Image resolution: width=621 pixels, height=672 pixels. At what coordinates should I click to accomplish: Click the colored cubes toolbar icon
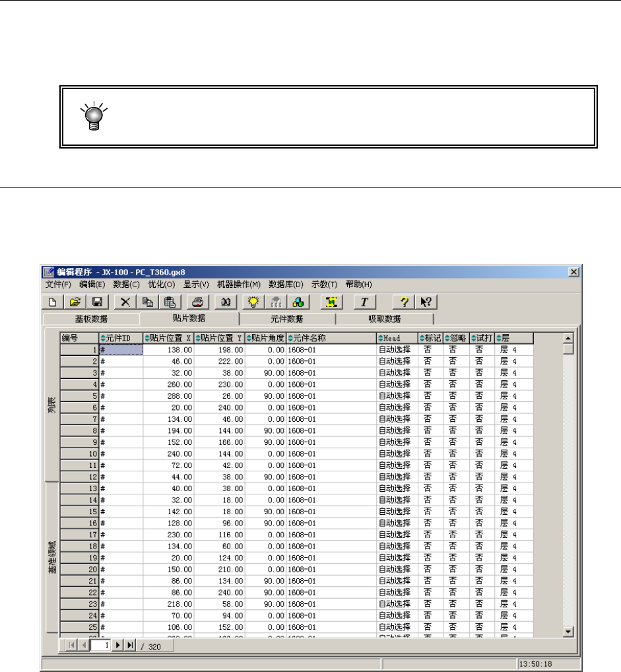point(298,302)
